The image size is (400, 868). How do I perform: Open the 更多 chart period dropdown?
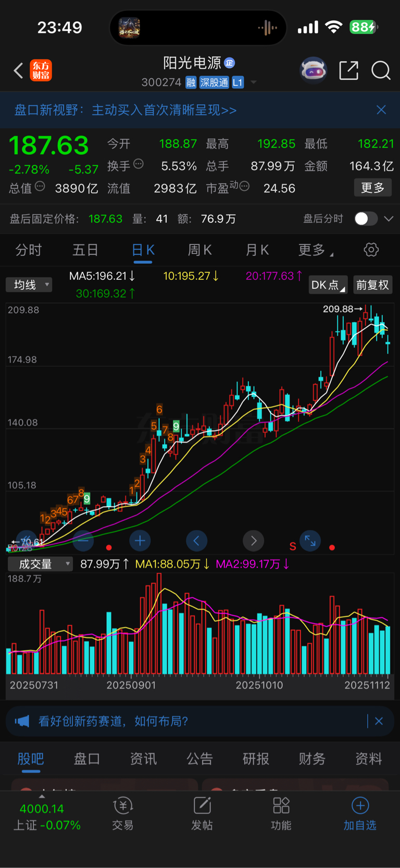[316, 250]
